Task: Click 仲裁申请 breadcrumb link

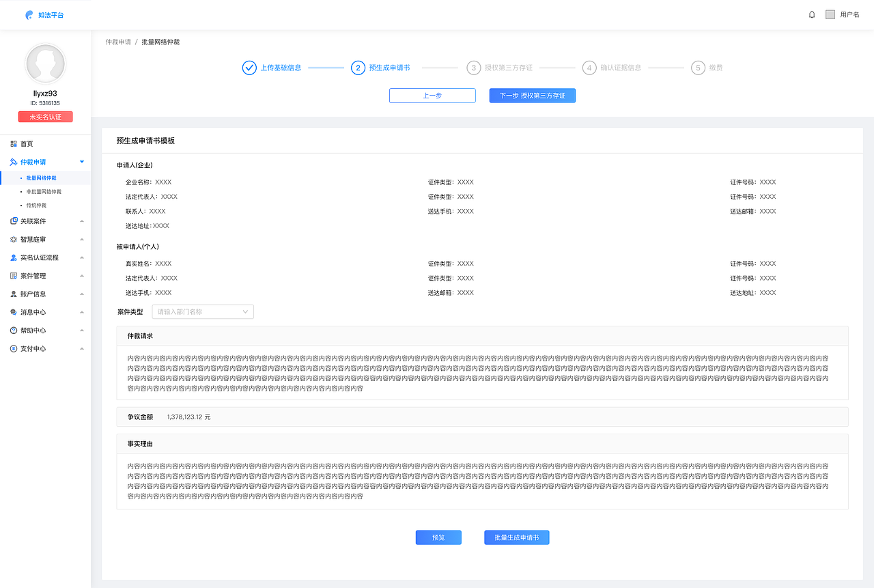Action: [x=118, y=42]
